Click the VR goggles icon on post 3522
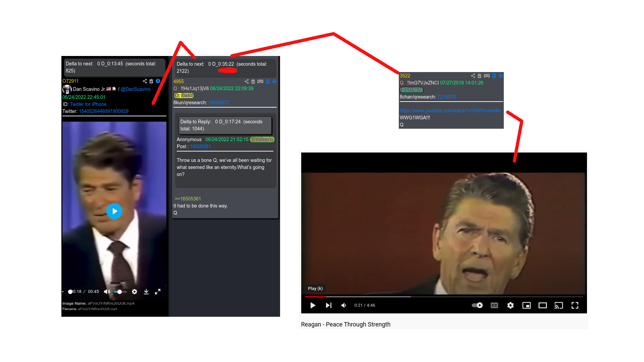Viewport: 644px width, 362px height. click(487, 76)
